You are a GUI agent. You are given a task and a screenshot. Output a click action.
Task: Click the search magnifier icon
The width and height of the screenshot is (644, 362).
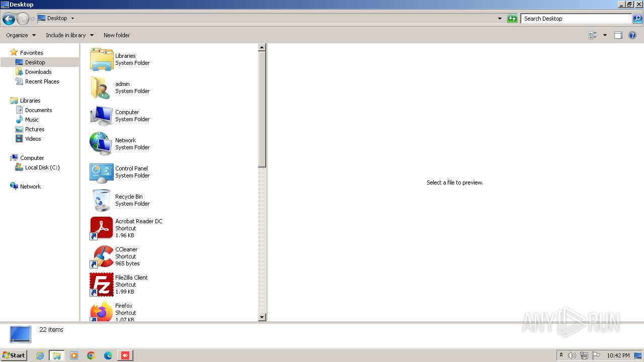[637, 19]
